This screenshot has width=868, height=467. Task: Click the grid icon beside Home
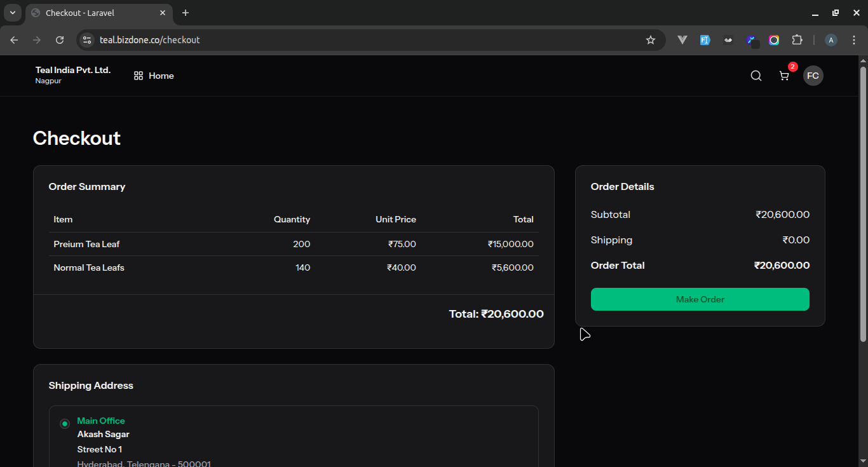coord(138,75)
